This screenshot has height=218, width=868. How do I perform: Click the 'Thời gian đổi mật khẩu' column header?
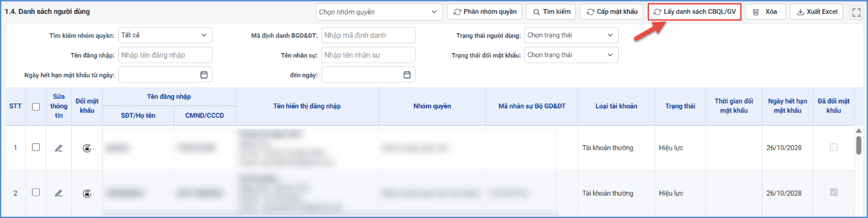click(x=734, y=107)
